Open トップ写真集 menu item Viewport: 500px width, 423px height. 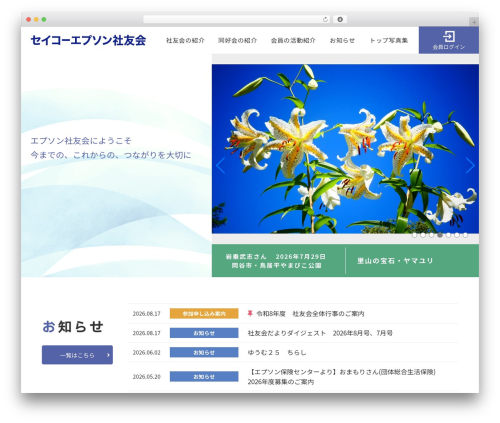click(x=389, y=40)
